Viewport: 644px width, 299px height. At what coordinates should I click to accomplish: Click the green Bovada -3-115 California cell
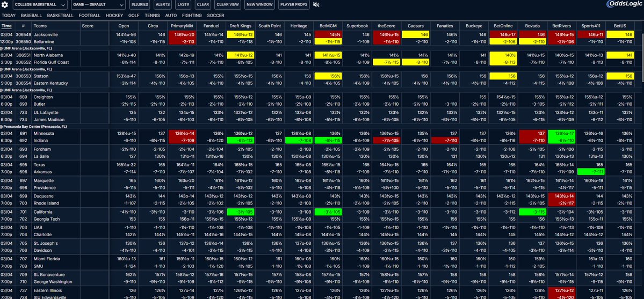click(x=532, y=212)
